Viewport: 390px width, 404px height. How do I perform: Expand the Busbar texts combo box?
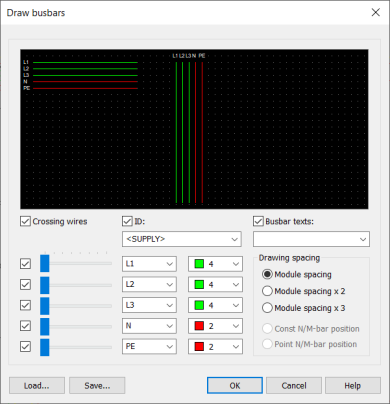(x=311, y=239)
